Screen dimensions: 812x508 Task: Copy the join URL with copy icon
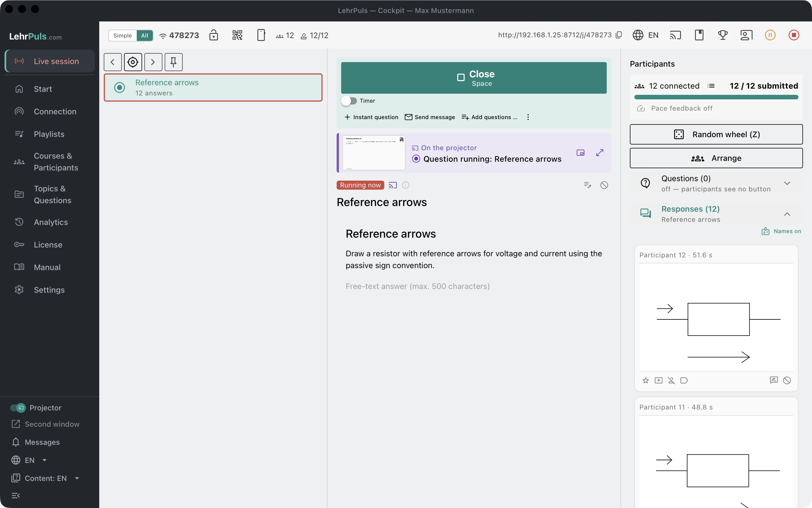[619, 35]
